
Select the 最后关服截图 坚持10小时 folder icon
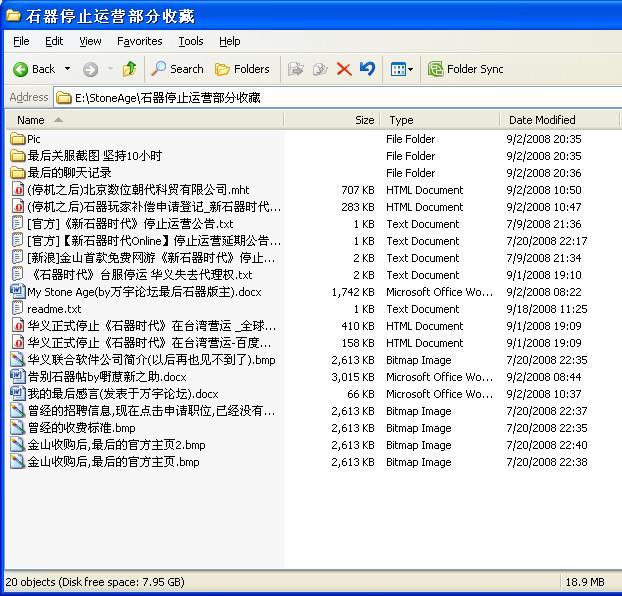click(x=18, y=156)
